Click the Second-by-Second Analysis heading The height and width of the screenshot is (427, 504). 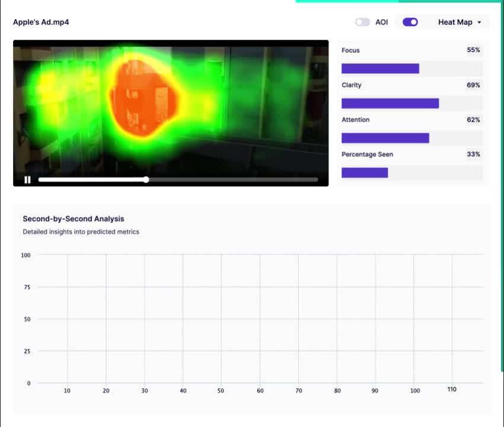pos(74,219)
